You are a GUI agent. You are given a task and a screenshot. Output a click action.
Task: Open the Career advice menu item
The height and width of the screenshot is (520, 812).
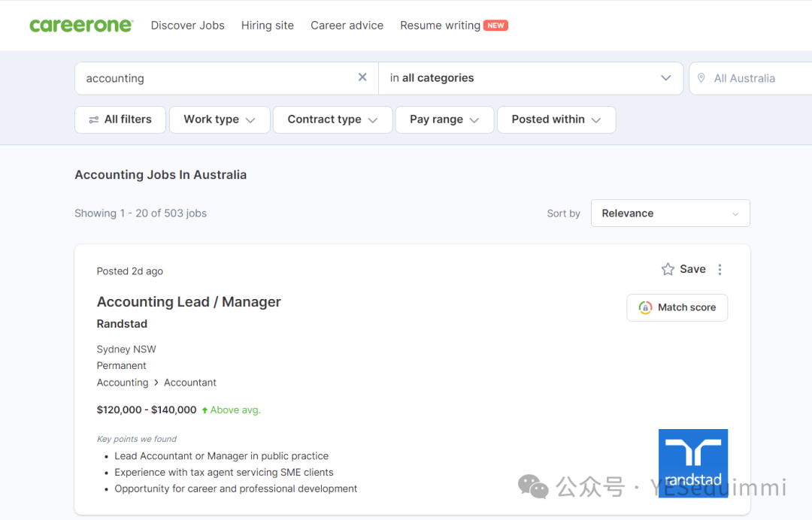pyautogui.click(x=347, y=26)
